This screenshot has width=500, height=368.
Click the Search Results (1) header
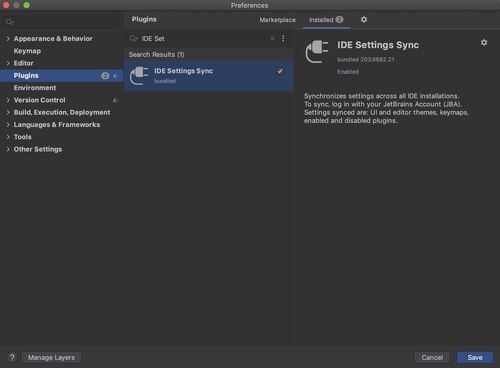pos(156,55)
